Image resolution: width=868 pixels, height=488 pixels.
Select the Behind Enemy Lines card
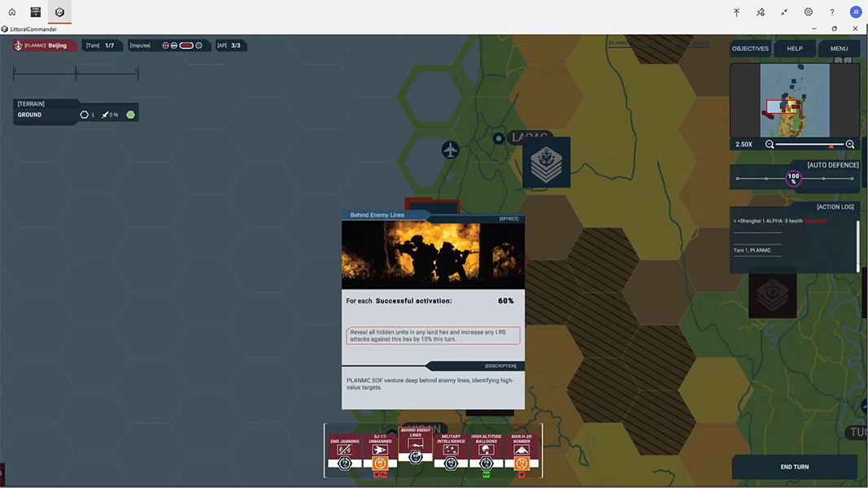coord(416,445)
